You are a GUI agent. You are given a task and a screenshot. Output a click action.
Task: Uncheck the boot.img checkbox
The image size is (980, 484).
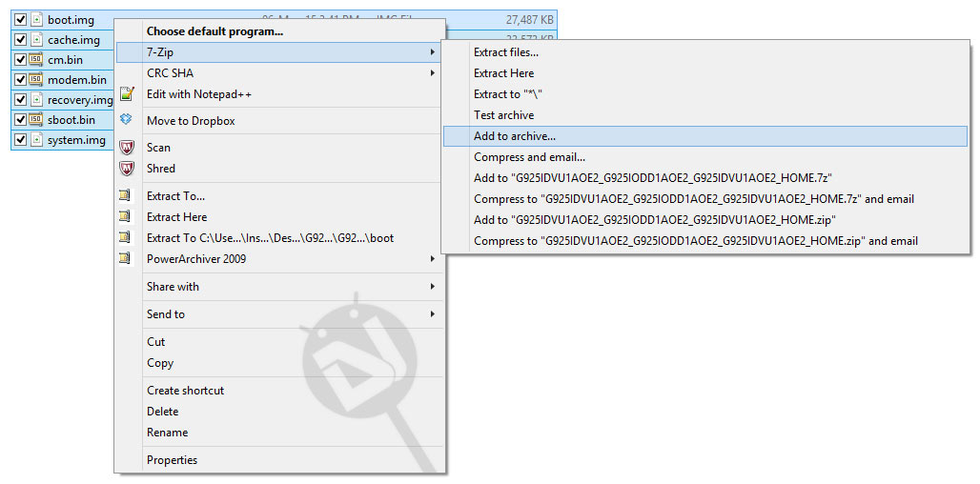pos(21,20)
